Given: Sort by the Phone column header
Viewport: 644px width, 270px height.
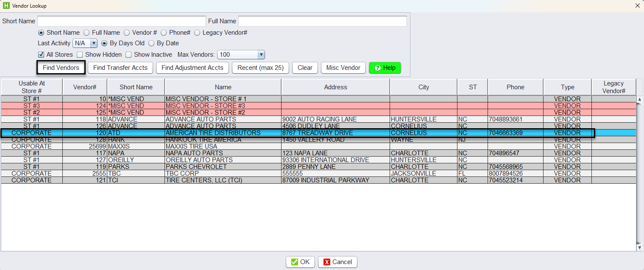Looking at the screenshot, I should [x=516, y=87].
